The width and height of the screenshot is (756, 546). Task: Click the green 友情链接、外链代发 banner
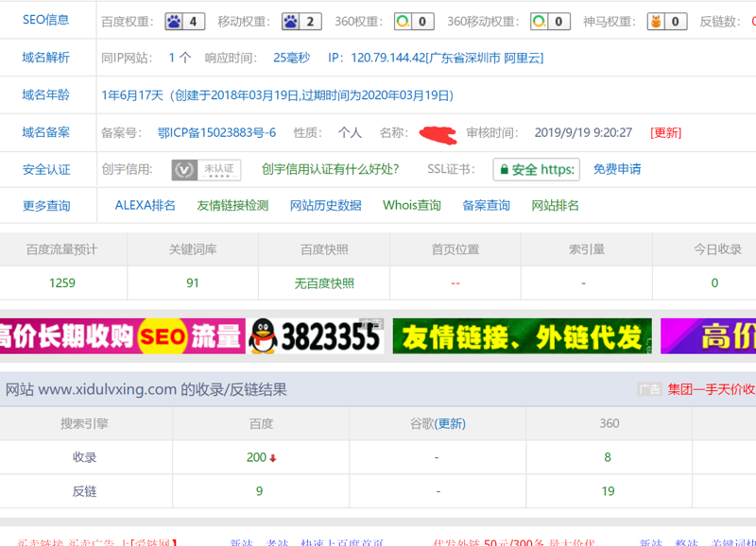point(523,336)
